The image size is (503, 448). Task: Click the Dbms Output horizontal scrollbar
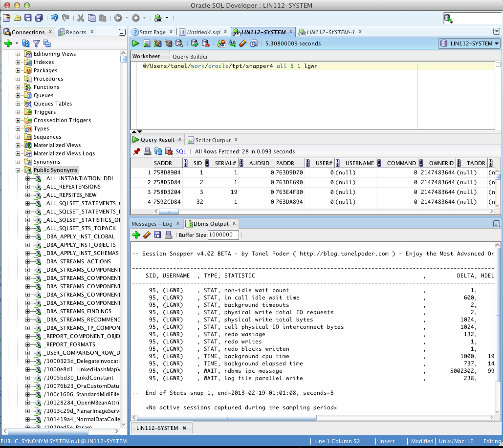pyautogui.click(x=227, y=418)
